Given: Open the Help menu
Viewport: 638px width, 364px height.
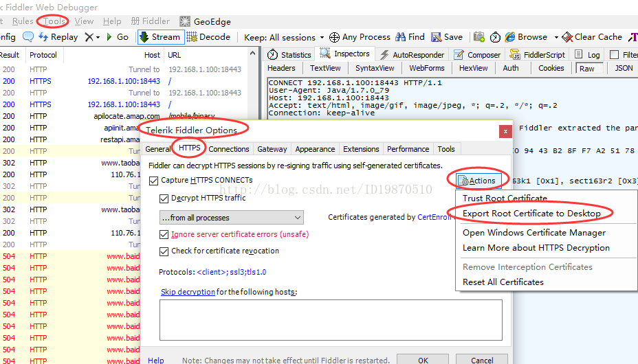Looking at the screenshot, I should pyautogui.click(x=112, y=21).
